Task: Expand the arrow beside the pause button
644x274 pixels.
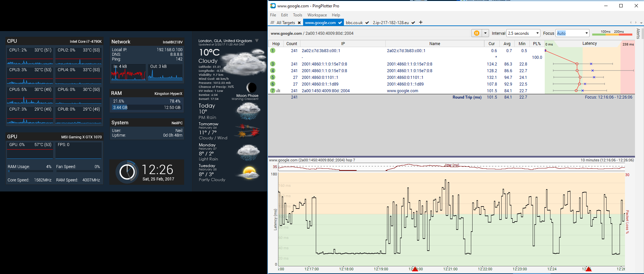Action: click(x=485, y=33)
